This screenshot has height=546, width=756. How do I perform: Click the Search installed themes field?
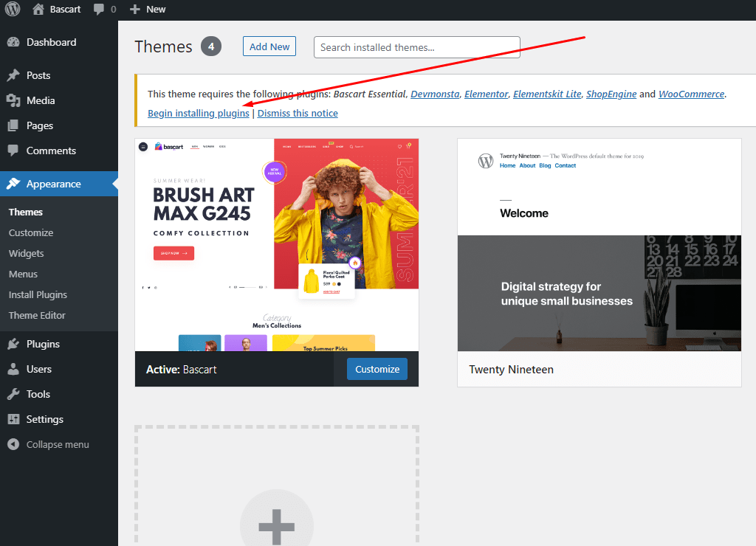coord(417,47)
